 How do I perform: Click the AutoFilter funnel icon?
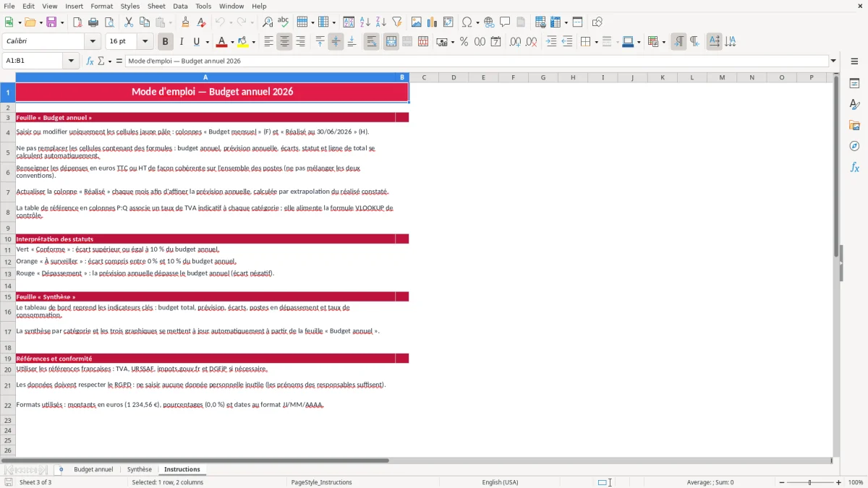(397, 22)
